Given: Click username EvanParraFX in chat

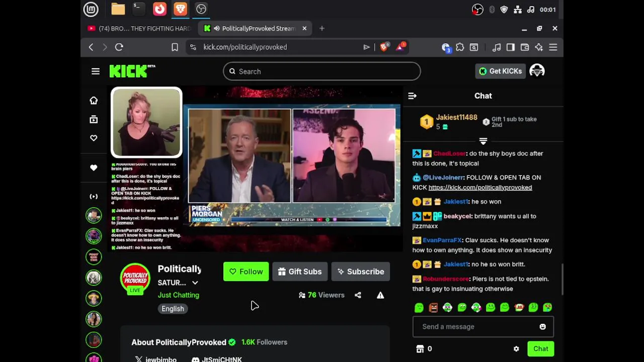Looking at the screenshot, I should (442, 240).
